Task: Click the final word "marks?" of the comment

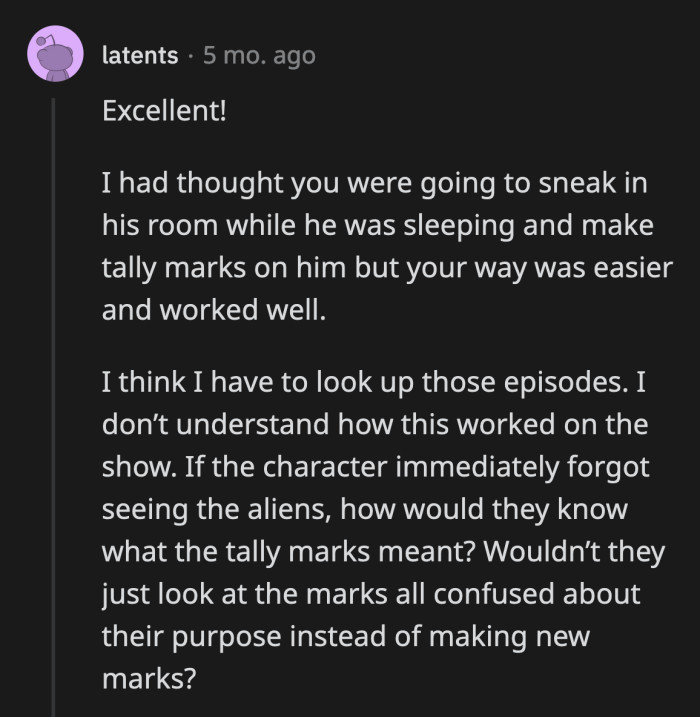Action: [143, 680]
